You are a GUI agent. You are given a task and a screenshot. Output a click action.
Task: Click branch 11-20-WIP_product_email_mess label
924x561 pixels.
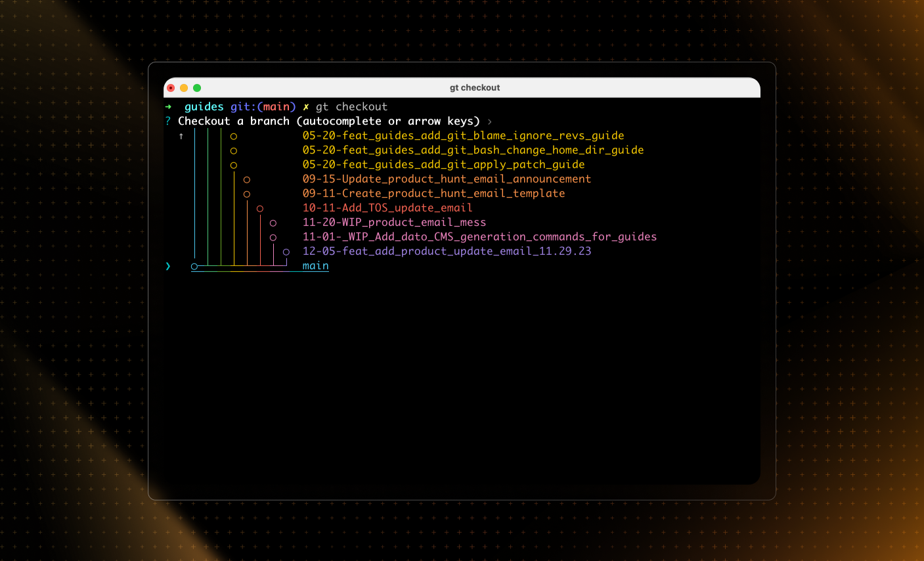[x=393, y=222]
